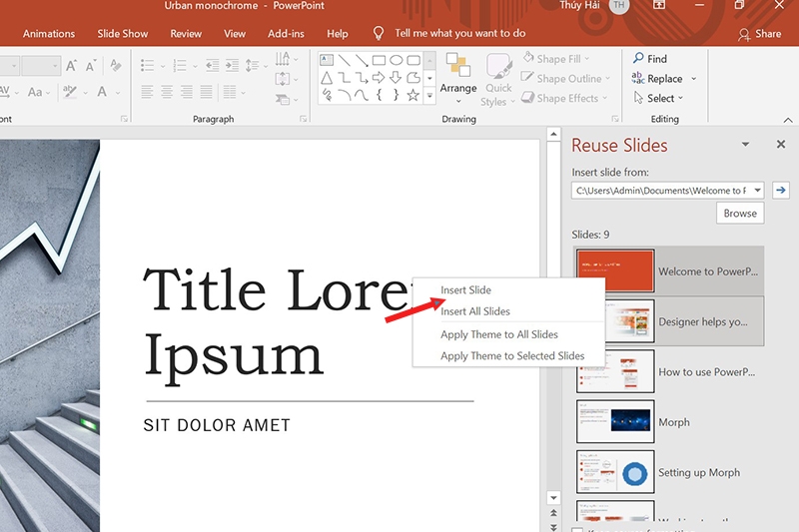Clear all formatting with the eraser A icon
This screenshot has height=532, width=799.
116,65
